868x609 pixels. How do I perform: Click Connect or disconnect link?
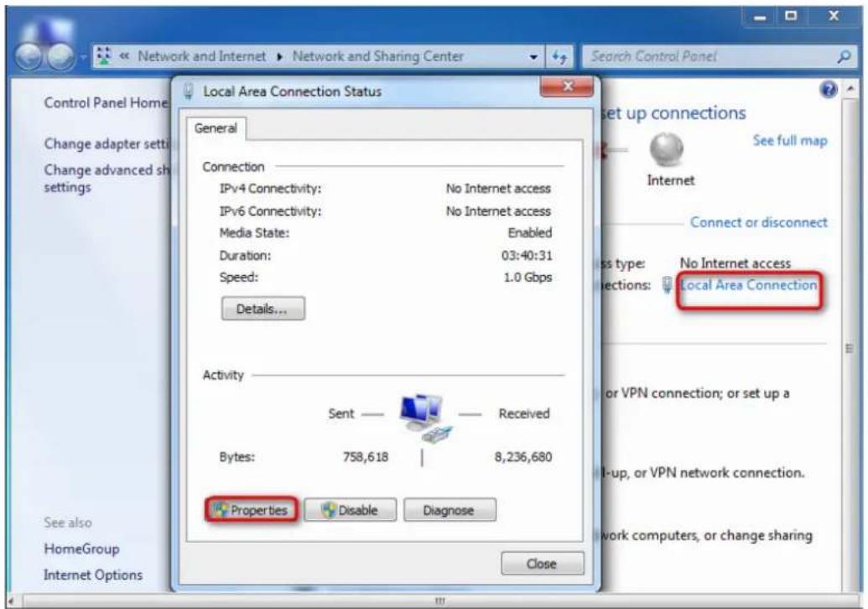758,222
